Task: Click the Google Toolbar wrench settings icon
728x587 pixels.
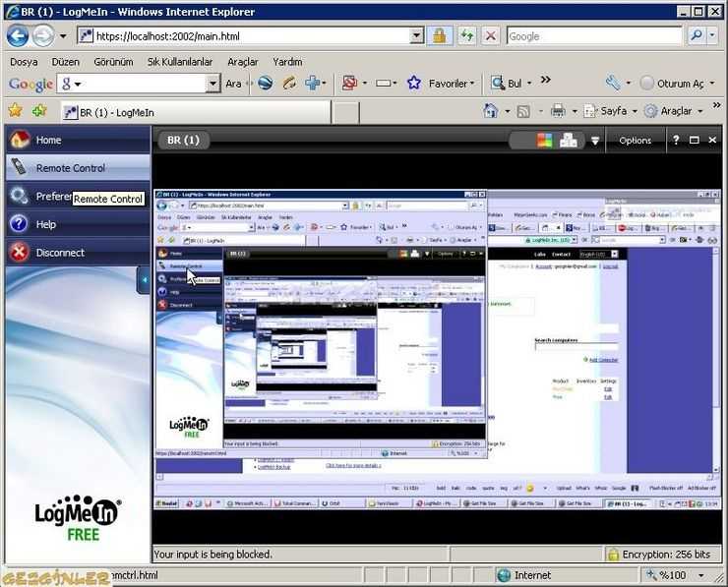Action: (613, 83)
